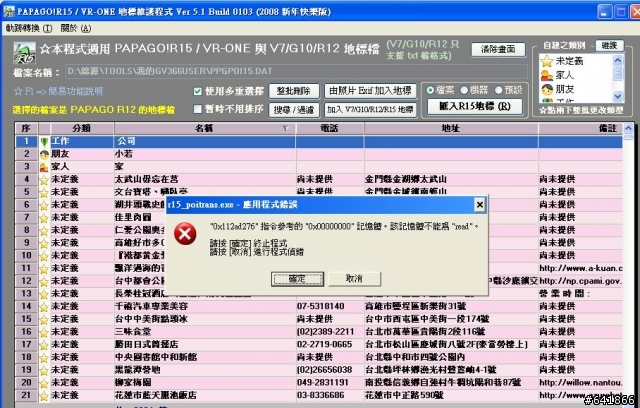Select row 1 named 公司

pos(319,142)
